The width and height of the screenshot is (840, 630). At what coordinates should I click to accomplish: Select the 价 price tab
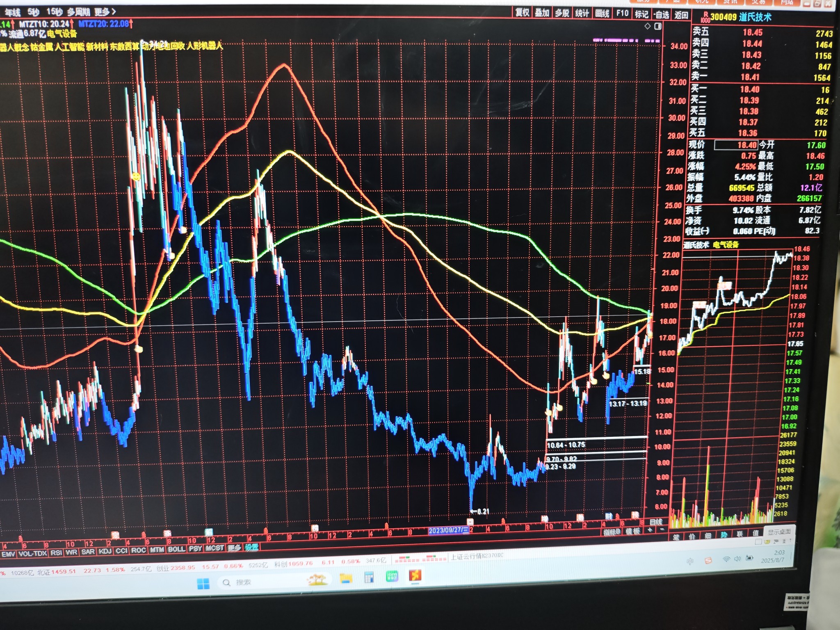tap(692, 536)
